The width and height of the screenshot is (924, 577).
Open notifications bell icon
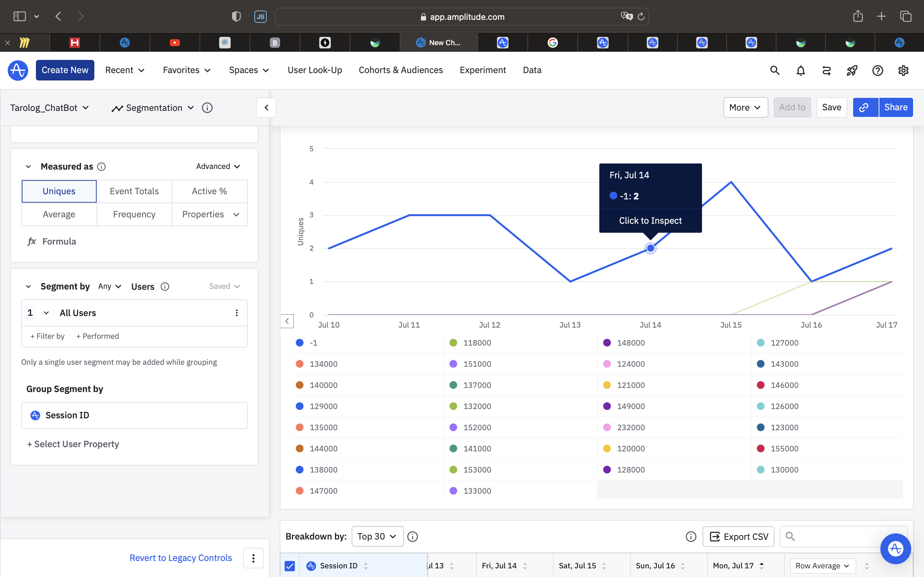(800, 70)
